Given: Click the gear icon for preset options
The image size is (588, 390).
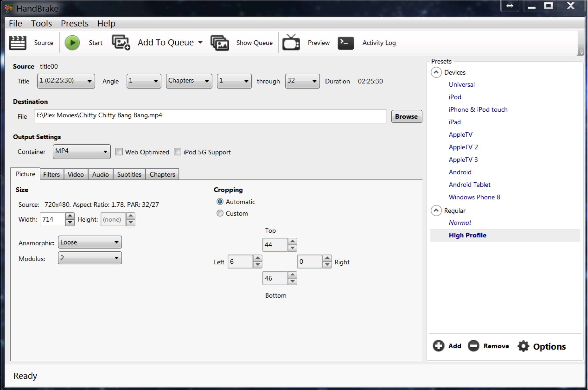Looking at the screenshot, I should [523, 346].
